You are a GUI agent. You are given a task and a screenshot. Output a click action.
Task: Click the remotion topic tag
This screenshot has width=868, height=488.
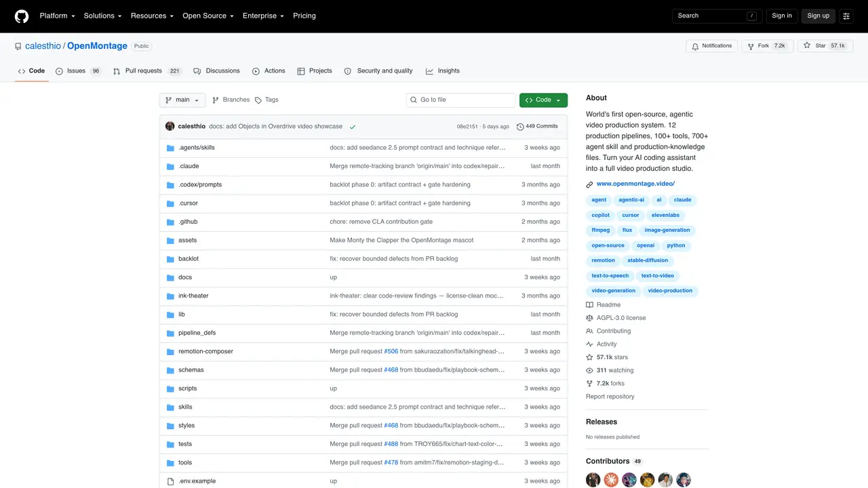(603, 260)
